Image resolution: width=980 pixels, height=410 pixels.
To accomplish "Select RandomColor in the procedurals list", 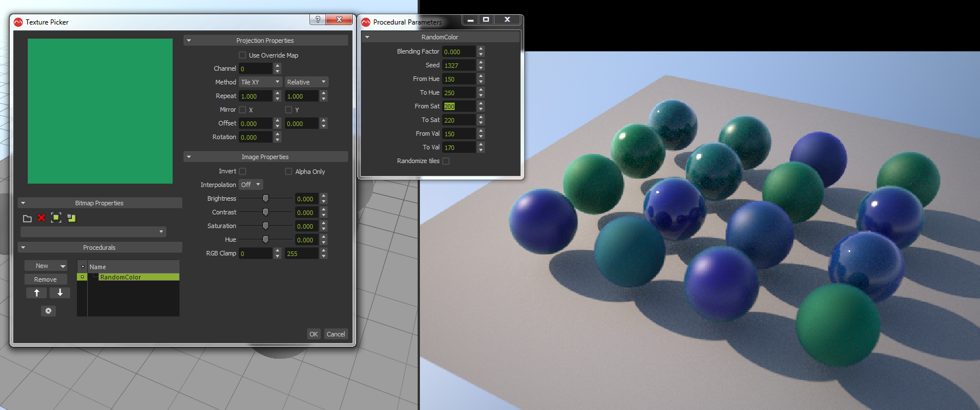I will [139, 277].
